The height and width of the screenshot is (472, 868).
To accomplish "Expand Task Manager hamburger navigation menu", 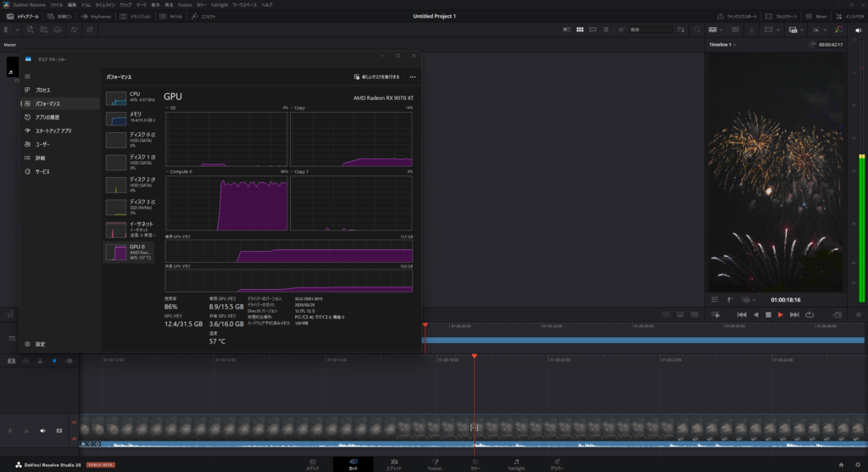I will (x=27, y=76).
